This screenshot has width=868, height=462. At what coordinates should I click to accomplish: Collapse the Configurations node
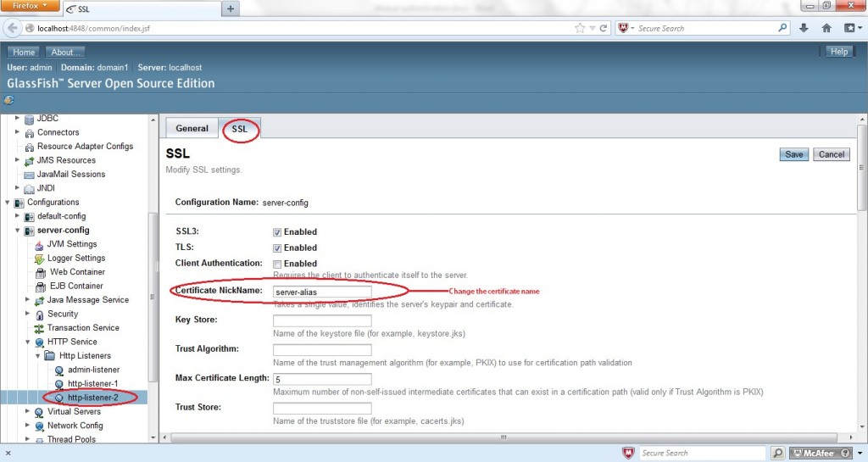(x=7, y=202)
